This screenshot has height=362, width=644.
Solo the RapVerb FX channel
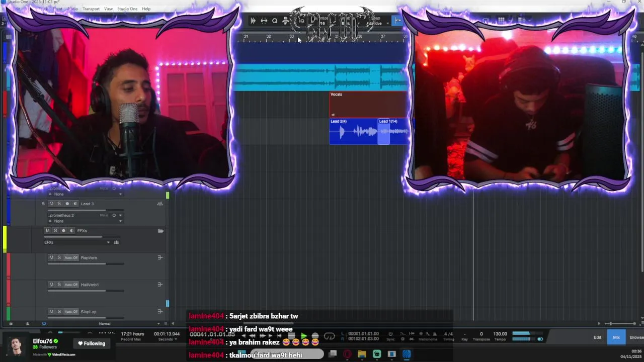(x=59, y=257)
